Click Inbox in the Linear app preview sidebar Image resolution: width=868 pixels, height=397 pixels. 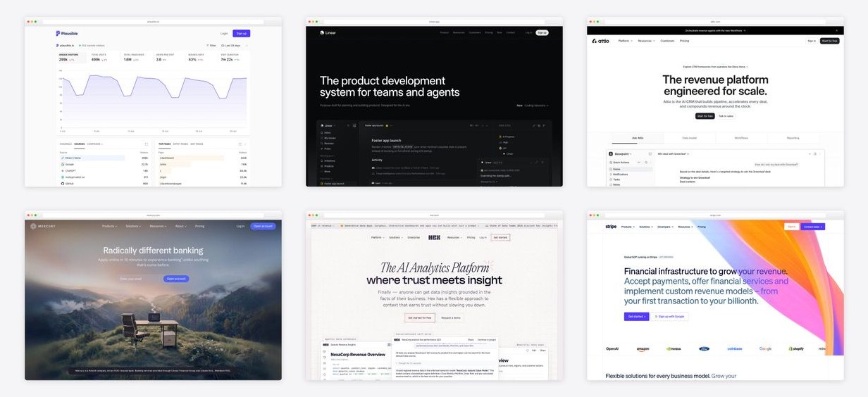click(x=325, y=132)
